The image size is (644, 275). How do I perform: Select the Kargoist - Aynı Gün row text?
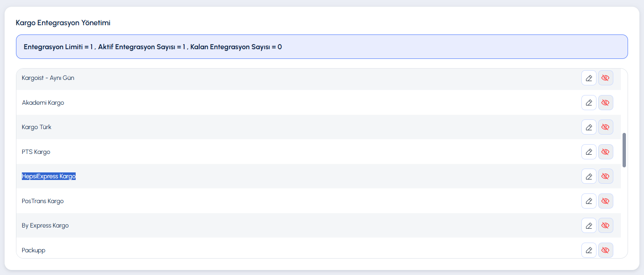point(48,78)
